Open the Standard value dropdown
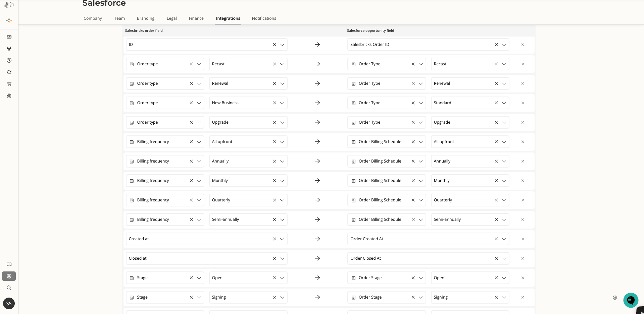 click(504, 103)
